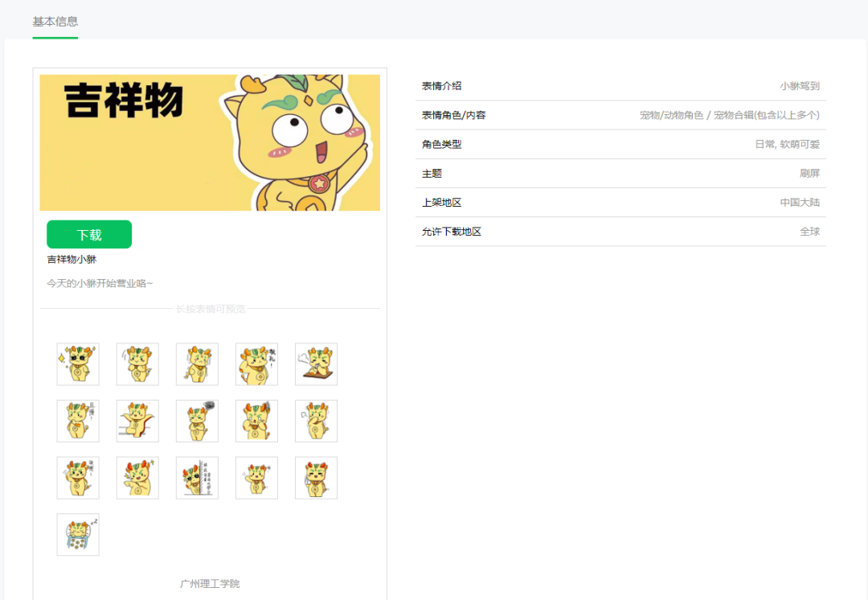Click the 吉祥物小貅 sticker pack title
Screen dimensions: 868x600
coord(72,260)
